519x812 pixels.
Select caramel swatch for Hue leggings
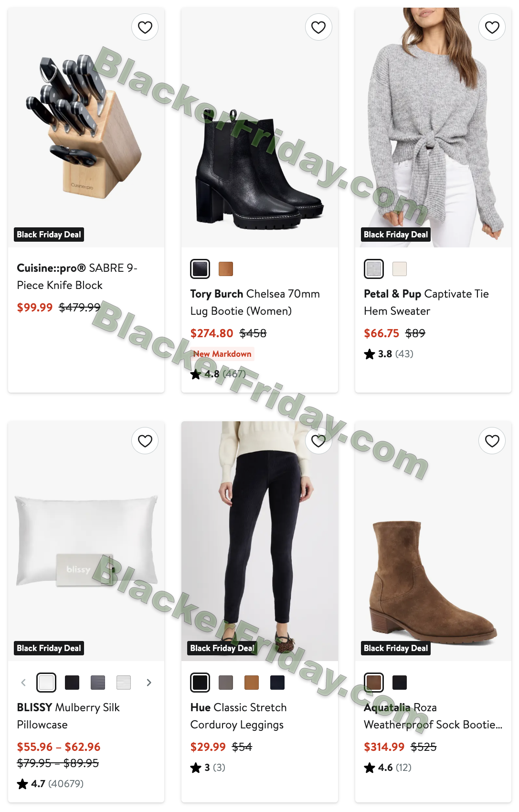[252, 683]
